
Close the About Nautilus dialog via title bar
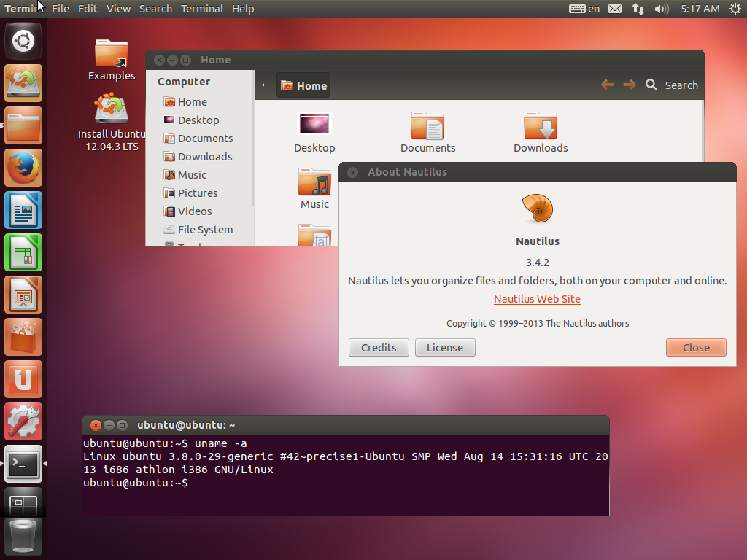click(352, 172)
